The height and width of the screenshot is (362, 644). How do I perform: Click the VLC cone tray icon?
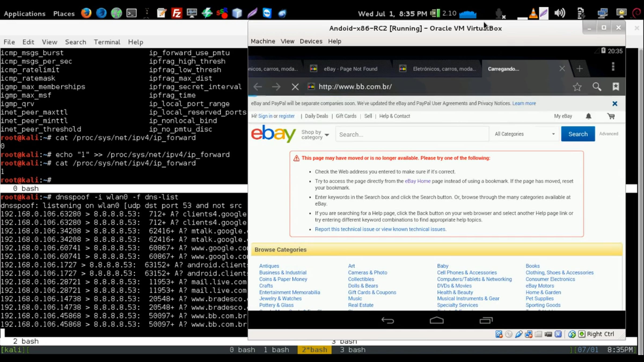click(x=533, y=13)
